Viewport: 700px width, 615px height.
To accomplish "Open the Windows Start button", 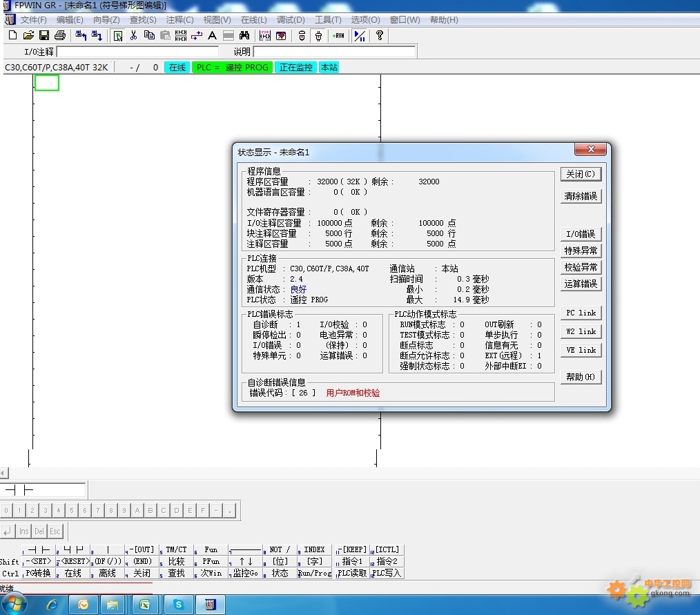I will [x=13, y=605].
